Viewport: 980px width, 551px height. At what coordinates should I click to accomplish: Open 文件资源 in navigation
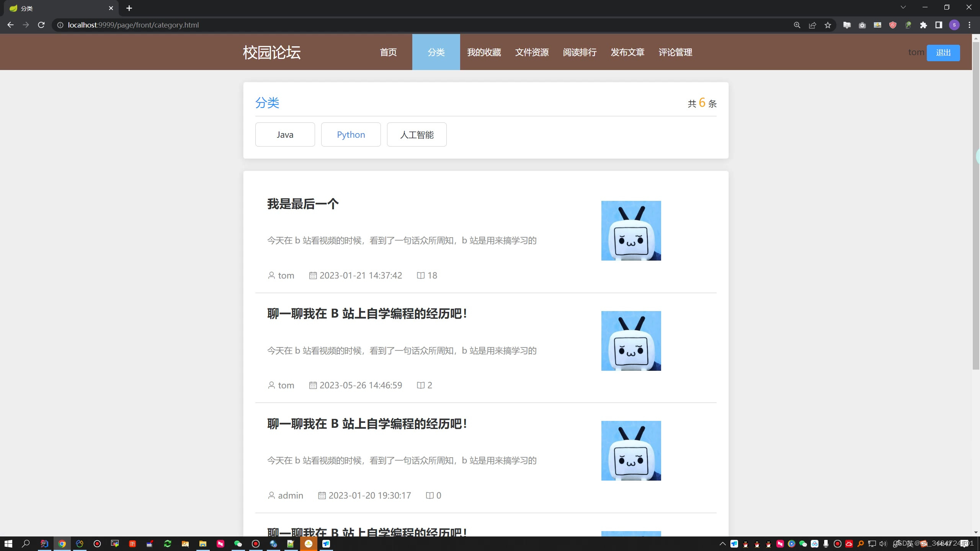532,52
